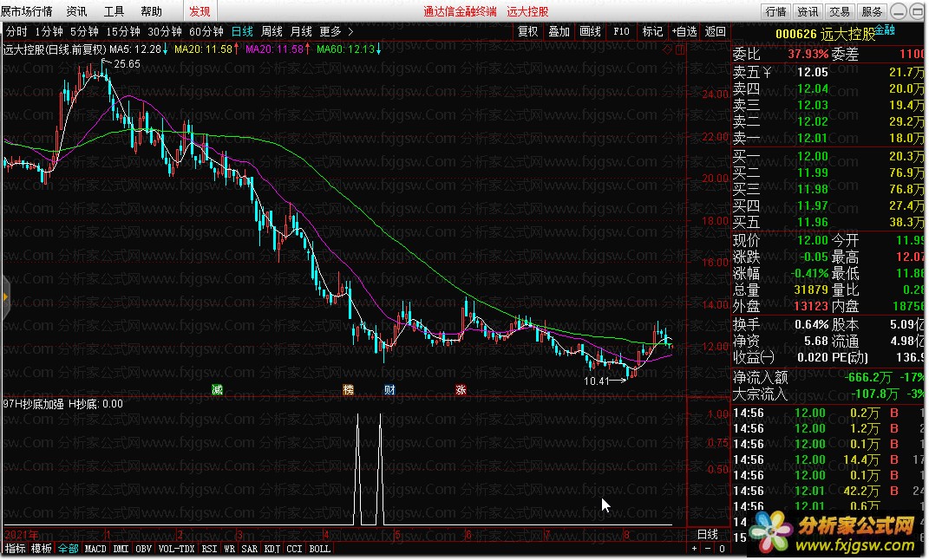Click the 0 reset button at bottom
This screenshot has height=560, width=929.
[x=722, y=549]
